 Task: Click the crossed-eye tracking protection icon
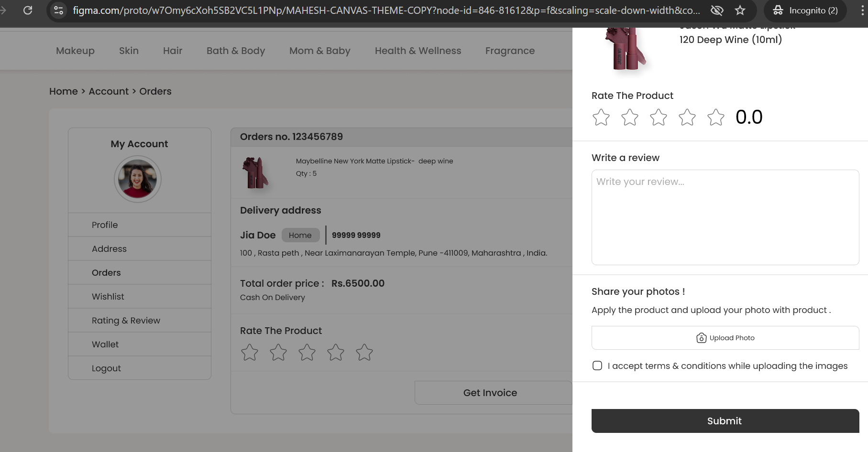(x=716, y=10)
